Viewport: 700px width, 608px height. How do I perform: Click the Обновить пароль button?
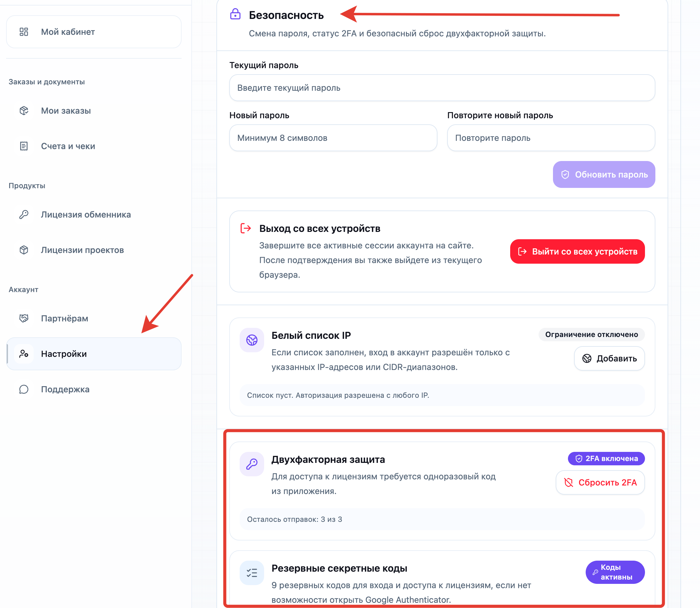(x=604, y=174)
